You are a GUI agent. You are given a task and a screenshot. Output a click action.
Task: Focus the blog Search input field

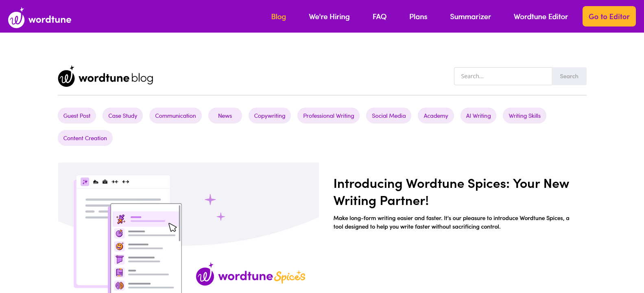(x=503, y=76)
